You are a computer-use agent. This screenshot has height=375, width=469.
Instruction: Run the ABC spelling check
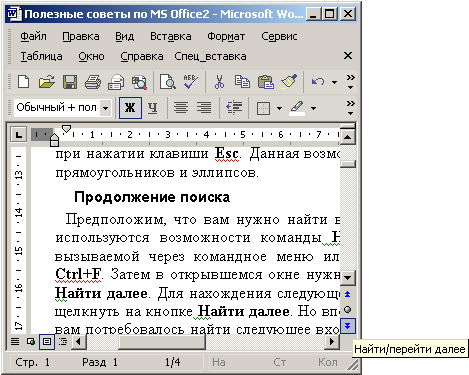(x=191, y=82)
